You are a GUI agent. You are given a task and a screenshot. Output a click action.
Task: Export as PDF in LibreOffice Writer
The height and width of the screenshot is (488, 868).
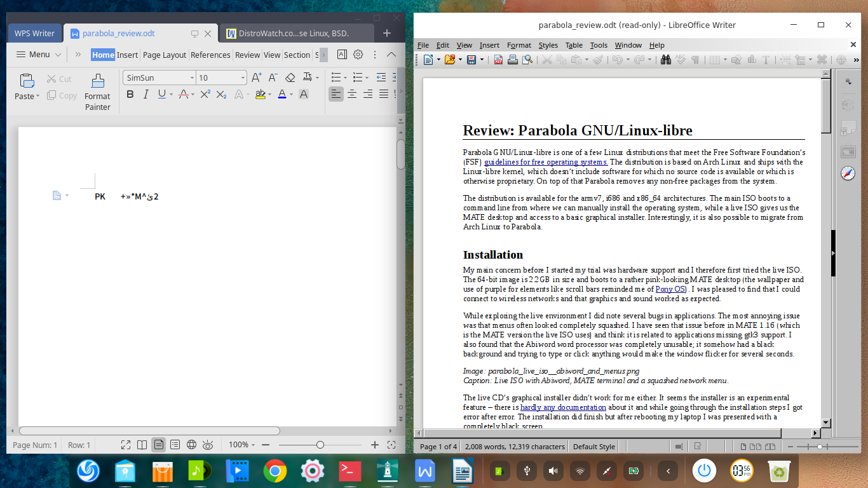coord(498,60)
